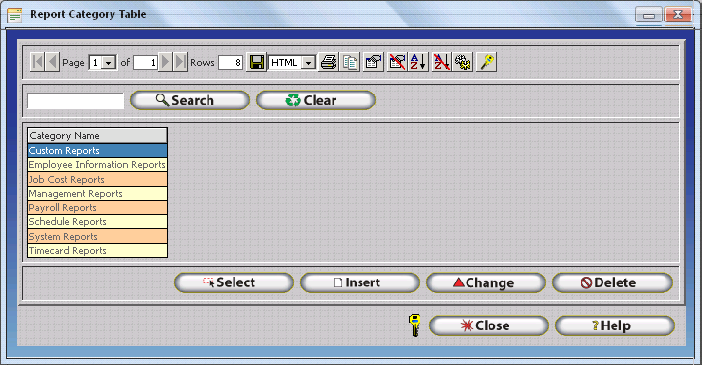This screenshot has width=702, height=365.
Task: Click the Category Name column header
Action: pyautogui.click(x=97, y=135)
